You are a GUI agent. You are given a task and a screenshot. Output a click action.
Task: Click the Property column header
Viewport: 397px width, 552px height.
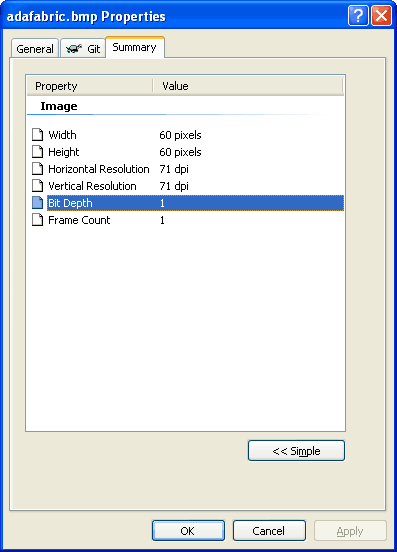point(90,86)
